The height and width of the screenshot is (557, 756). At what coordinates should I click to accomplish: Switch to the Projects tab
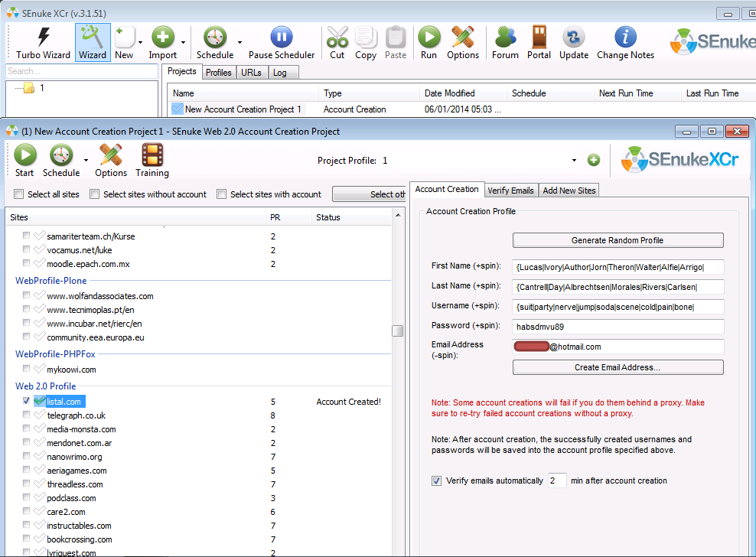click(182, 71)
